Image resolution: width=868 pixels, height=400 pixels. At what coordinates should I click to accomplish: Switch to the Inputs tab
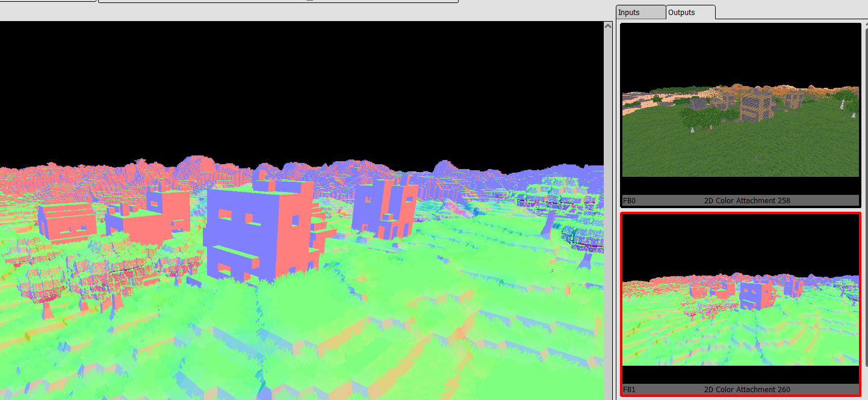(640, 13)
